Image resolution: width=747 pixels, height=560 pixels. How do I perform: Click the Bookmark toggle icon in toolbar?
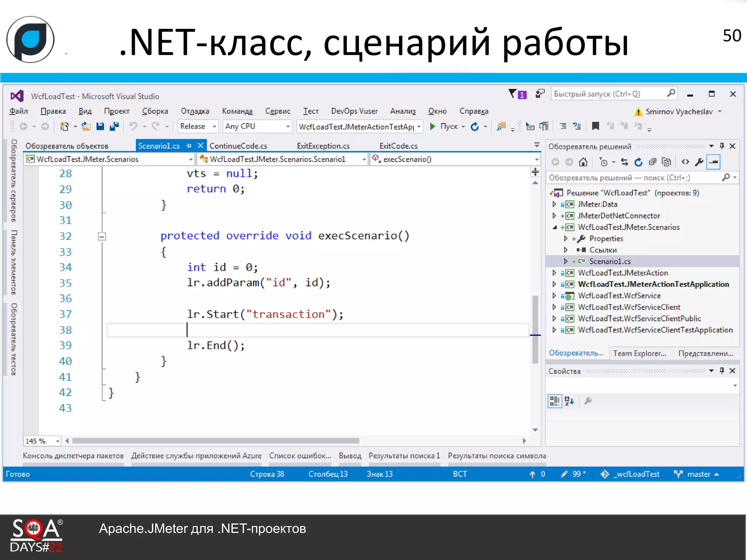point(596,127)
